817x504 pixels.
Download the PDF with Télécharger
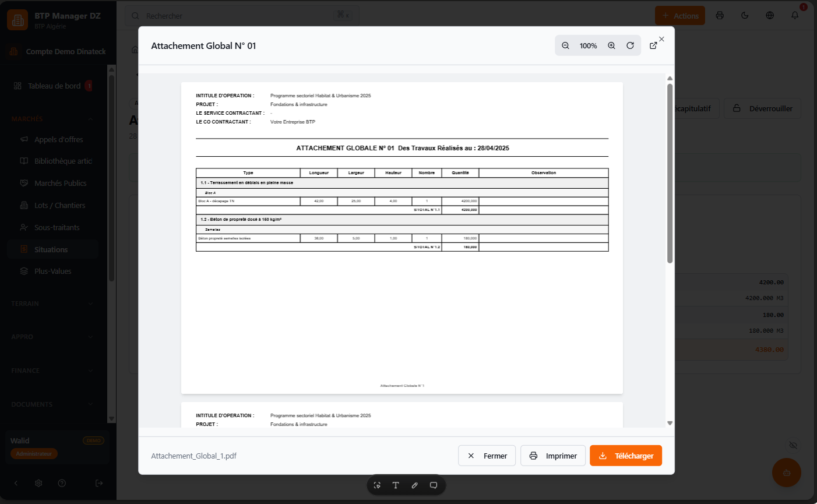(x=626, y=456)
